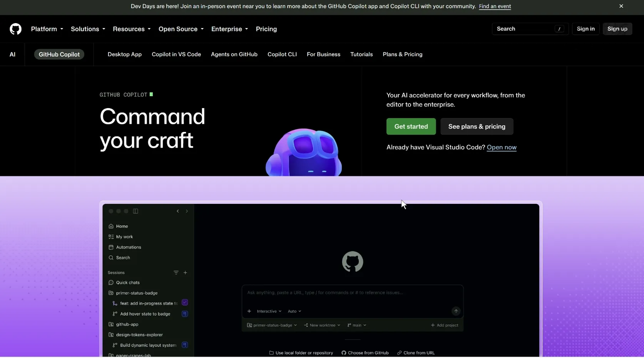The image size is (644, 358).
Task: Click the Copilot mascot illustration
Action: (x=304, y=152)
